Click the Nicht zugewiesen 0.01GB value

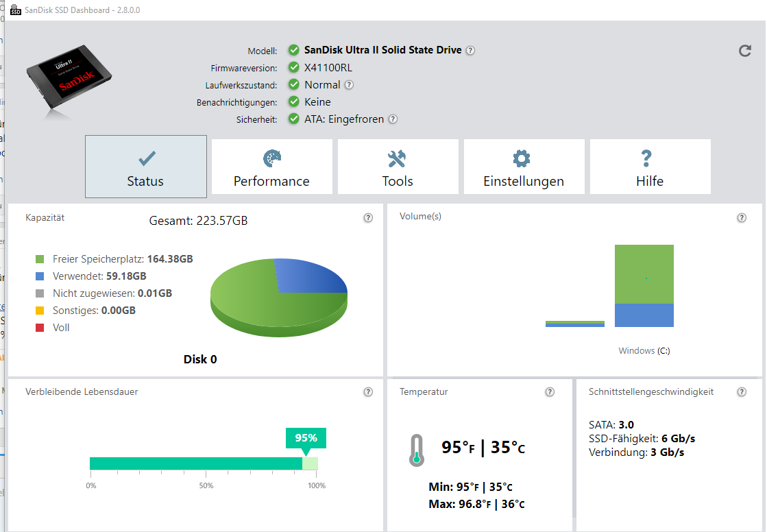tap(155, 293)
